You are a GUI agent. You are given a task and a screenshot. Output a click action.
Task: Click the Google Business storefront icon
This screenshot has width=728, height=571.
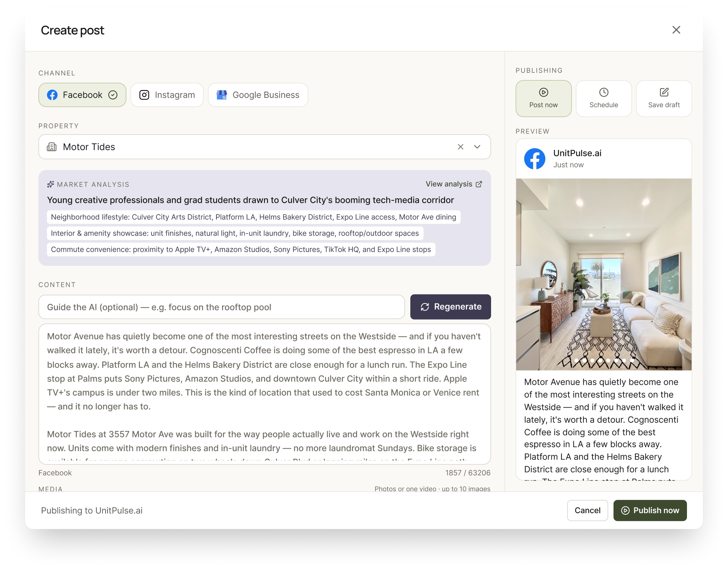click(221, 95)
